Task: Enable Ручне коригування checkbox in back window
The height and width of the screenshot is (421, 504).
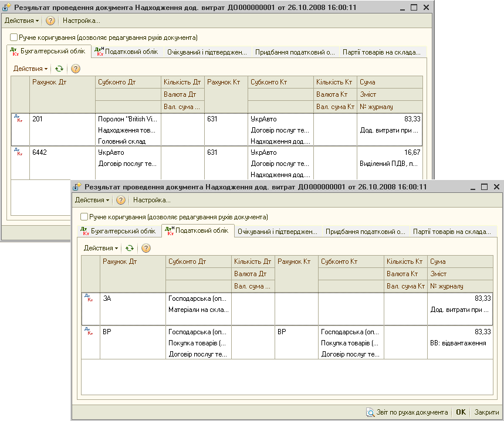Action: [x=13, y=38]
